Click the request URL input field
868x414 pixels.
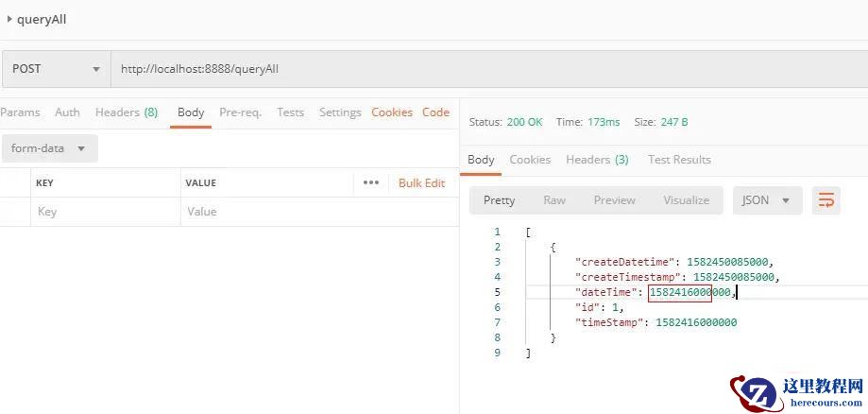coord(472,69)
